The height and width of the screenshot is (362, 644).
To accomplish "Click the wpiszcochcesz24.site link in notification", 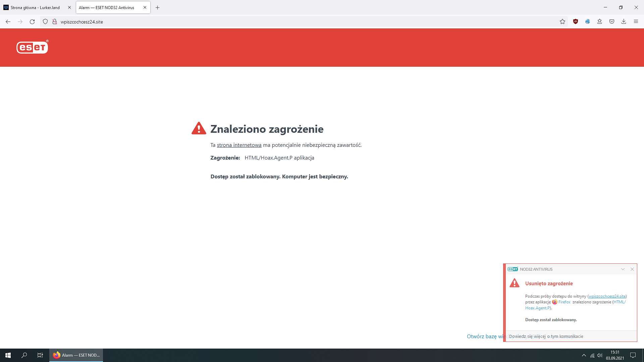I will tap(607, 296).
